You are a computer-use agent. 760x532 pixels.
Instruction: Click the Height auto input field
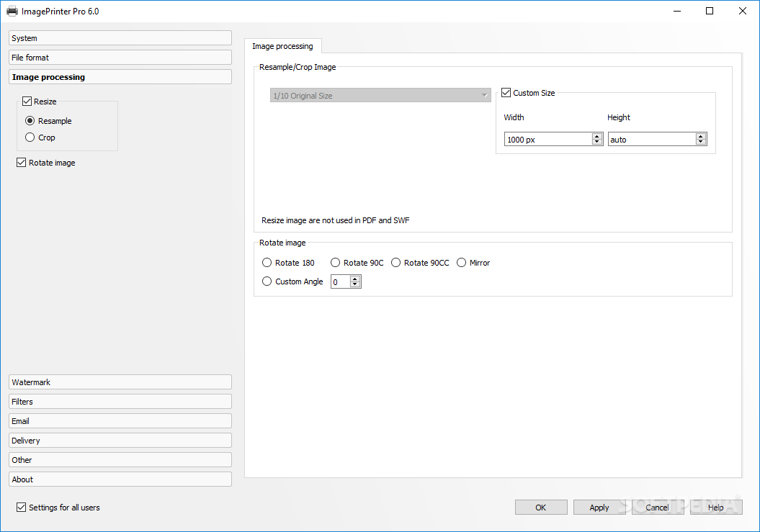651,139
